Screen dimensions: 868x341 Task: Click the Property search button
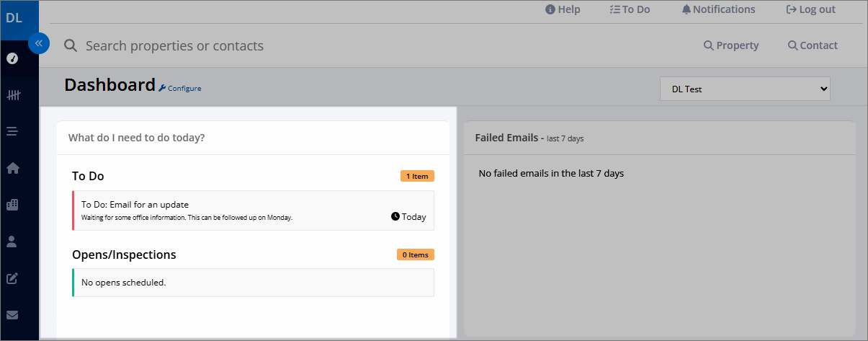(x=731, y=45)
